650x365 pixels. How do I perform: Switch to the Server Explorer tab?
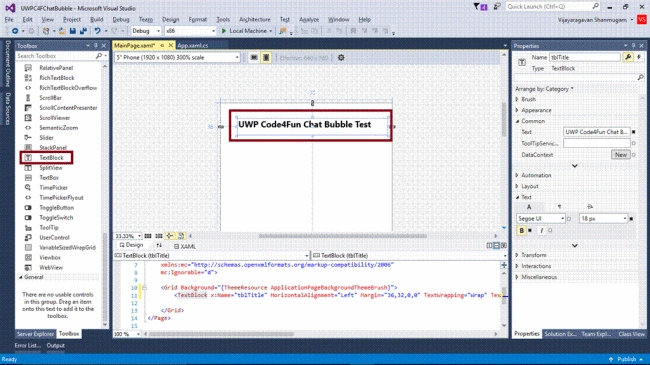click(x=35, y=334)
